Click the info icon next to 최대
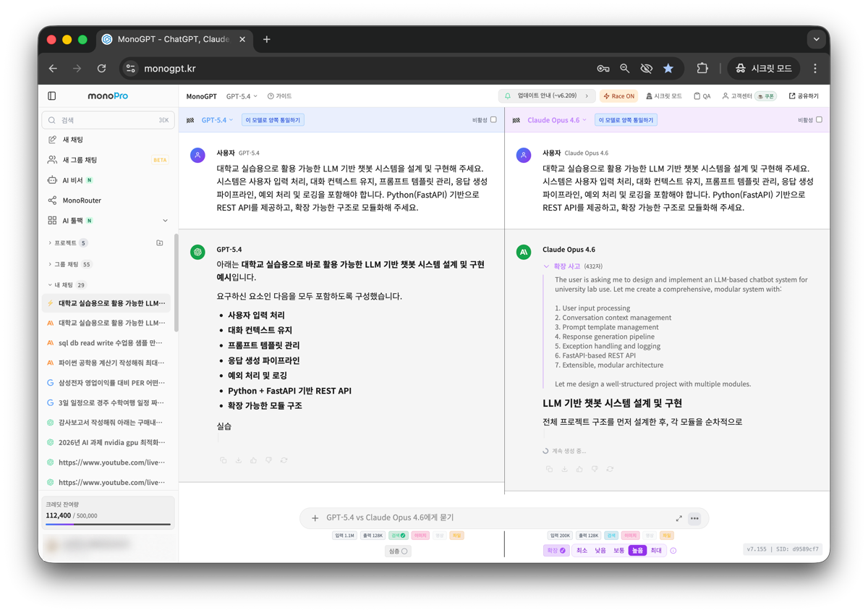This screenshot has width=868, height=613. (673, 551)
